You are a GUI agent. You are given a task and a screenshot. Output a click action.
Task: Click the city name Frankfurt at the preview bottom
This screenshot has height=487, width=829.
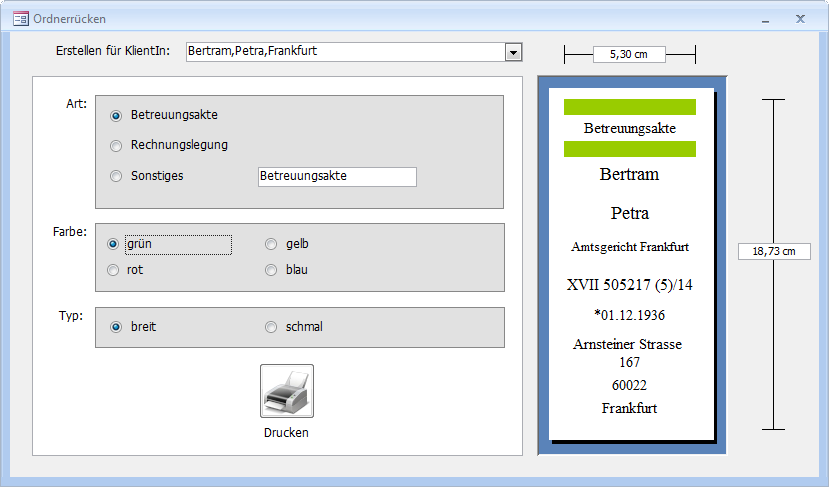629,408
